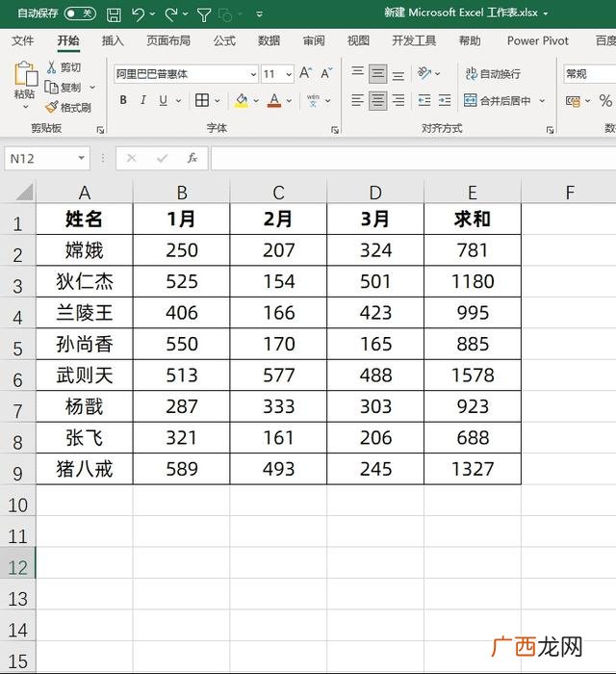Open Alignment group dialog launcher
The image size is (616, 674).
pyautogui.click(x=550, y=130)
